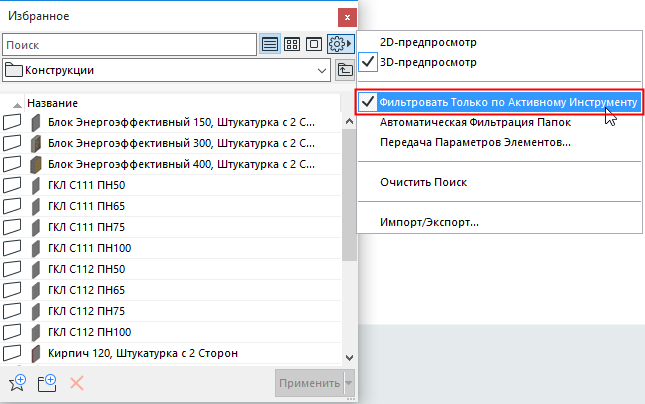The image size is (645, 404).
Task: Select Блок Энергоэффективный 300, Штукатурка favorite
Action: [x=181, y=143]
